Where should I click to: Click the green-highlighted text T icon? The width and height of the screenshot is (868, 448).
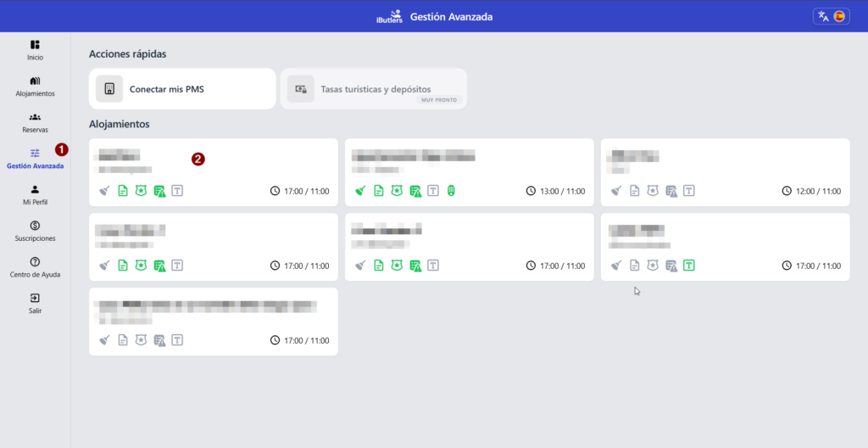click(x=689, y=266)
